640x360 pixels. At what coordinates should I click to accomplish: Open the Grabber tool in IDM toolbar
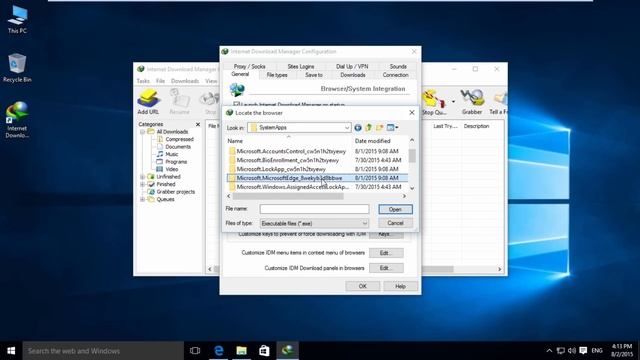pos(472,102)
